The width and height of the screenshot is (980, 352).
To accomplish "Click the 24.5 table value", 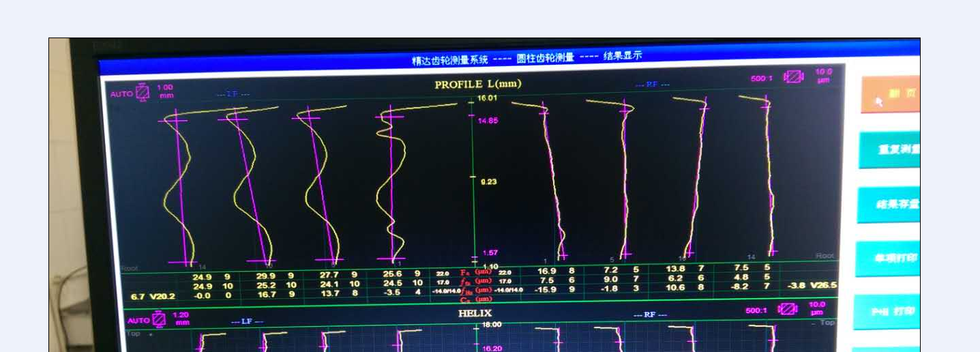I will (392, 283).
